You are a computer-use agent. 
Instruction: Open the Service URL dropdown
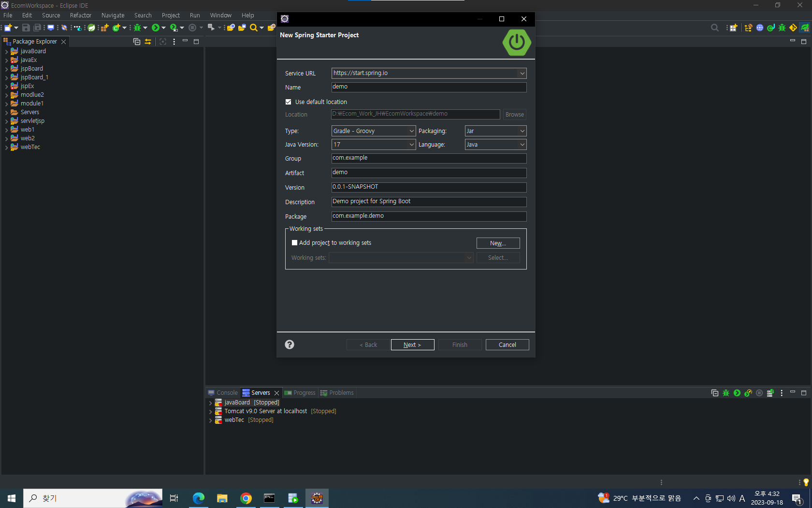coord(522,74)
